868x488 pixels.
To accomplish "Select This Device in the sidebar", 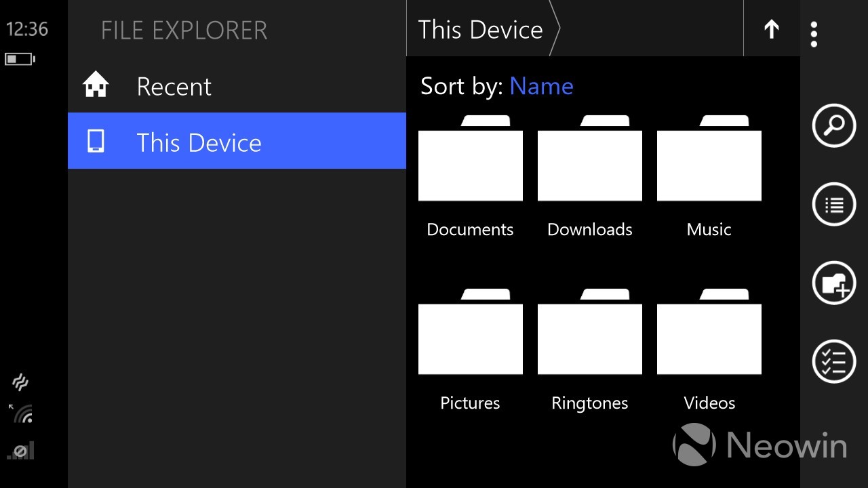I will pos(237,141).
